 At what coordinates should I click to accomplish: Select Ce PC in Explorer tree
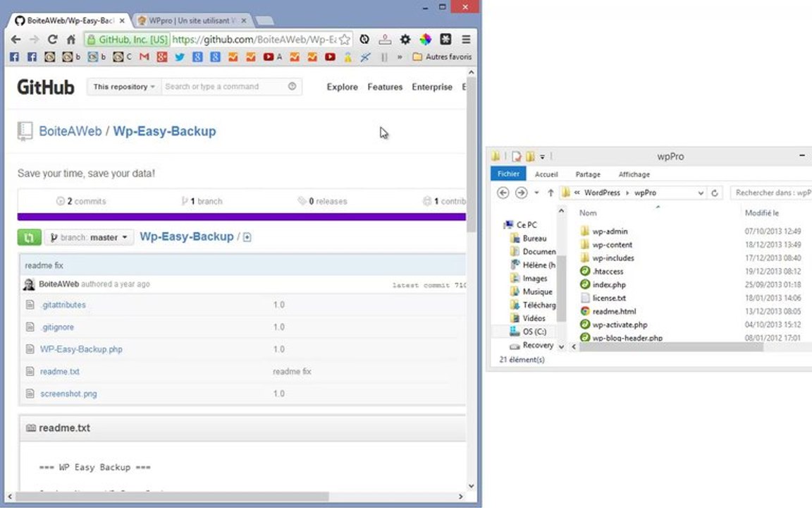click(527, 225)
